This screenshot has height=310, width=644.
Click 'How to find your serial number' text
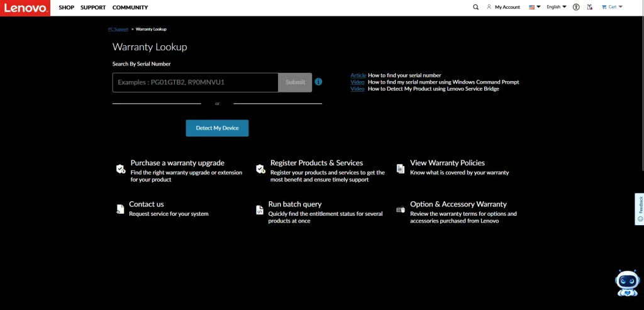(404, 75)
